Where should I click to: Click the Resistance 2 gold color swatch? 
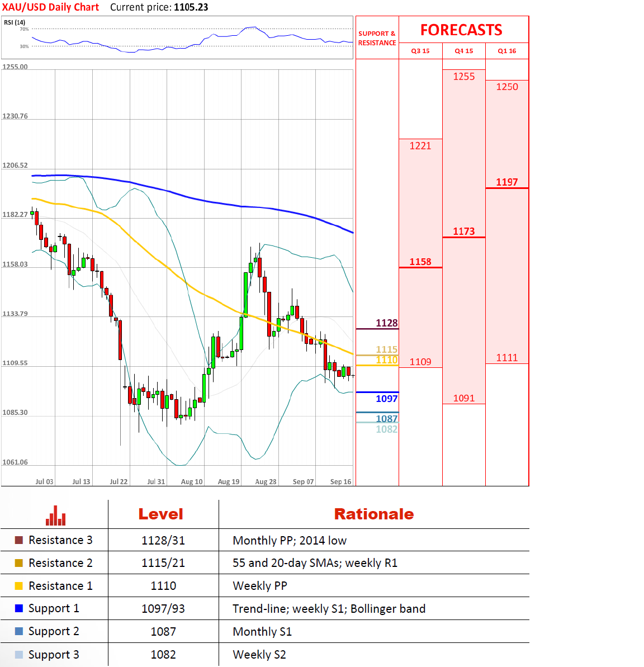click(18, 563)
